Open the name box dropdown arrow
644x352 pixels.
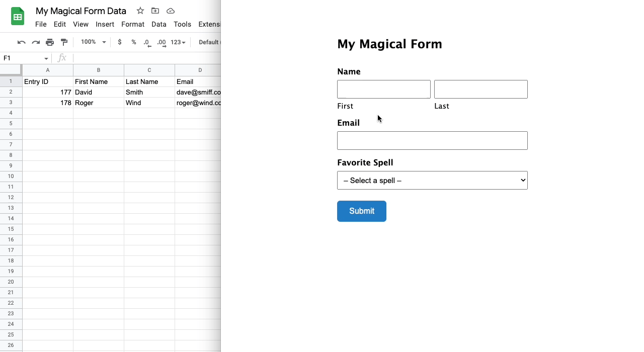coord(46,58)
